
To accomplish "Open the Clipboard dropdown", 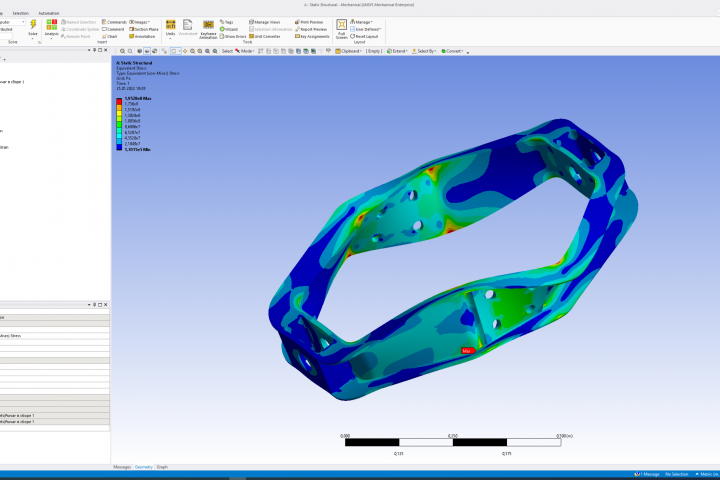I will coord(349,51).
